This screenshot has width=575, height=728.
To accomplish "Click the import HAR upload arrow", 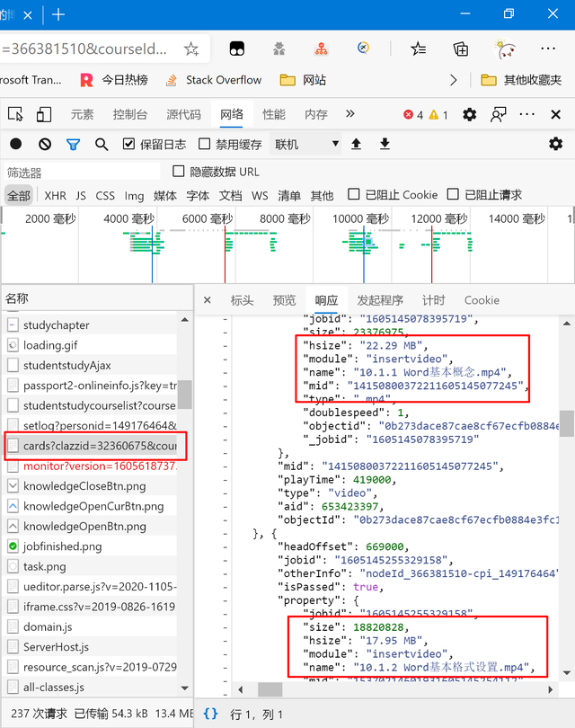I will (x=356, y=144).
